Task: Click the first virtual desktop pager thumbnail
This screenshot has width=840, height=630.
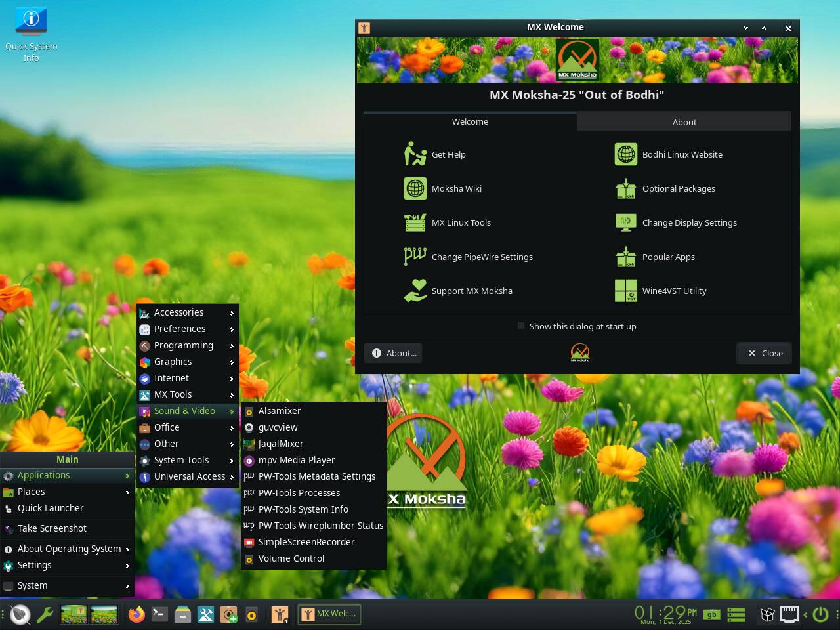Action: (74, 614)
